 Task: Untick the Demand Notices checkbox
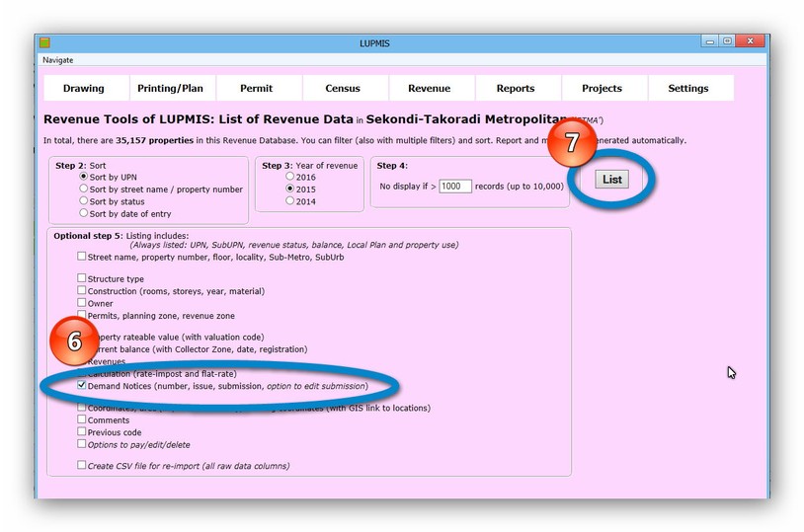click(x=82, y=385)
